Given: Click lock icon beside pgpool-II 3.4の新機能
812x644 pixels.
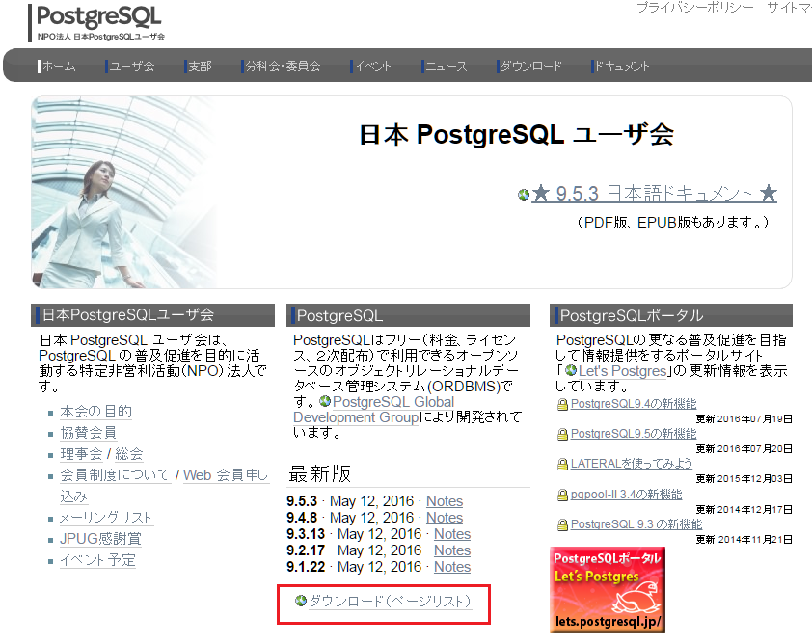Looking at the screenshot, I should click(x=562, y=496).
